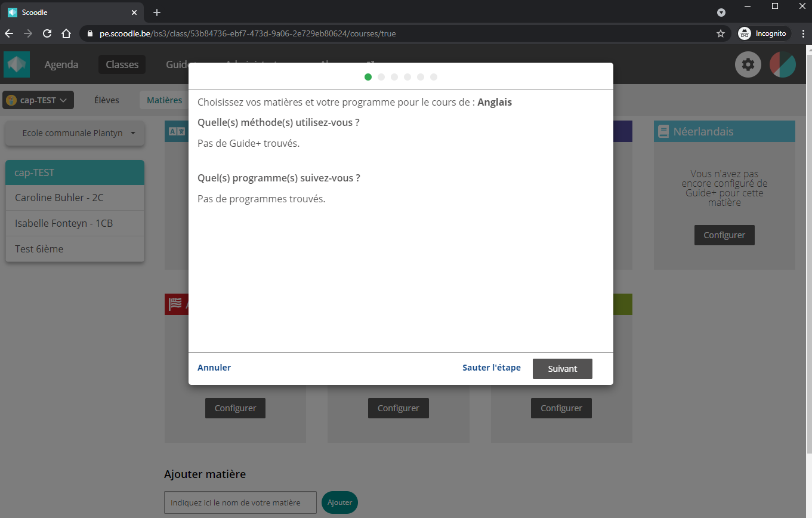Configure Guide+ for Néerlandais
Image resolution: width=812 pixels, height=518 pixels.
[x=724, y=235]
